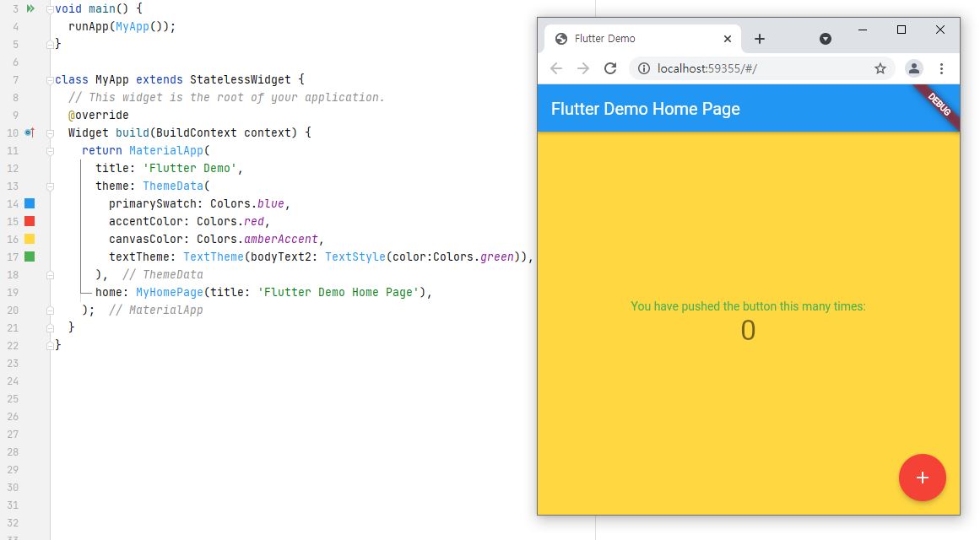980x540 pixels.
Task: Bookmark this page with star icon
Action: 880,68
